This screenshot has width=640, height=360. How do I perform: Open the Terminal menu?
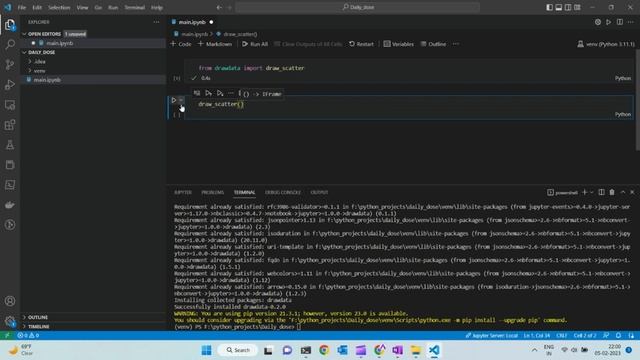tap(134, 7)
